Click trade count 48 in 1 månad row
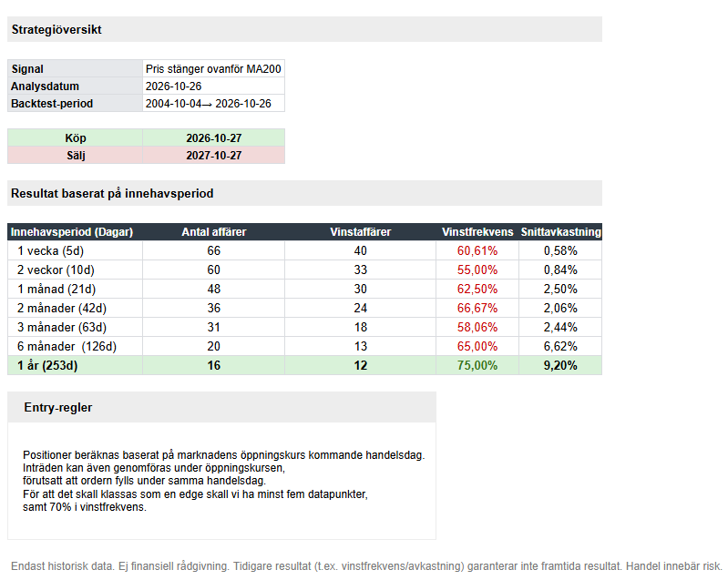The height and width of the screenshot is (580, 728). point(213,289)
